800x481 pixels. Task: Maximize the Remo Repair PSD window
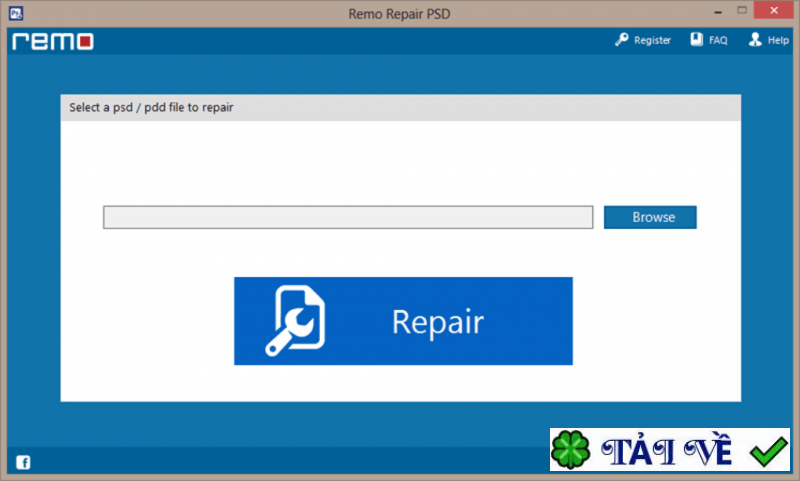[x=742, y=10]
